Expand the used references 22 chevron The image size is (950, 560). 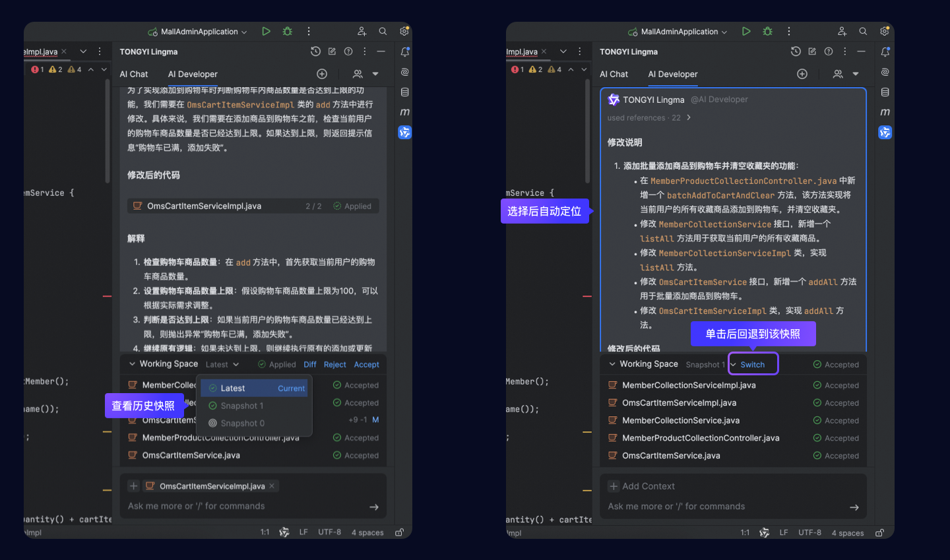689,117
